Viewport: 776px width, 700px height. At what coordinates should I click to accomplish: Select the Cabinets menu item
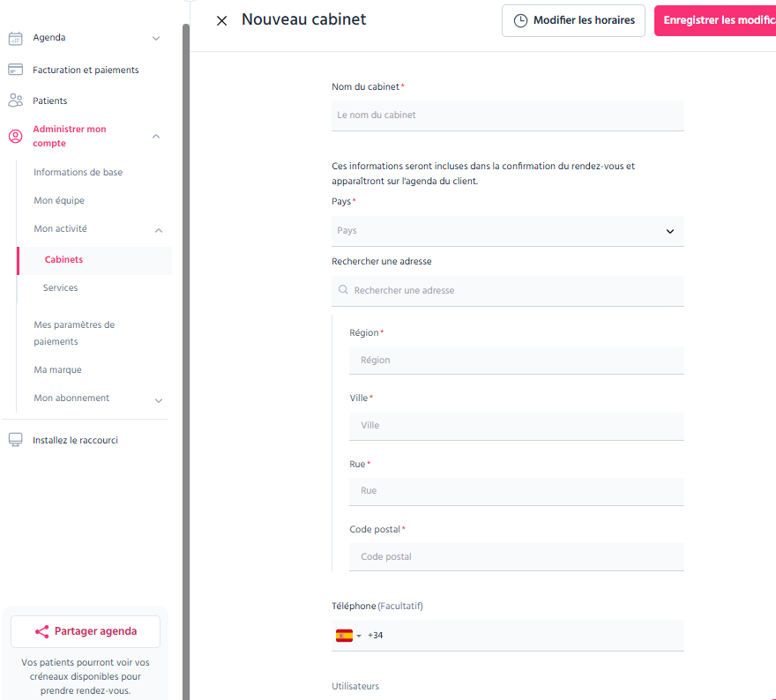tap(94, 260)
